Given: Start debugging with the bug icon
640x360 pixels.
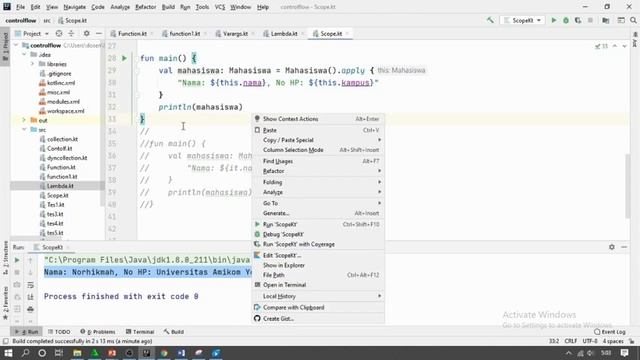Looking at the screenshot, I should (x=566, y=20).
